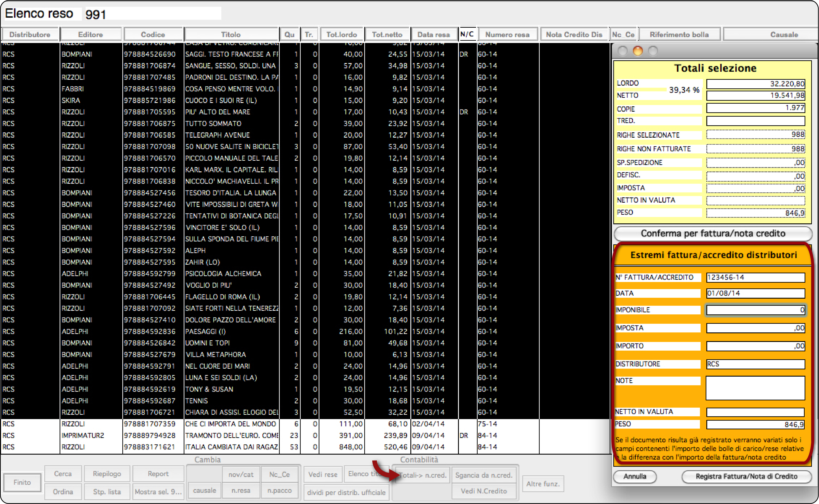Open Altre funz. button
Image resolution: width=819 pixels, height=504 pixels.
(x=543, y=484)
